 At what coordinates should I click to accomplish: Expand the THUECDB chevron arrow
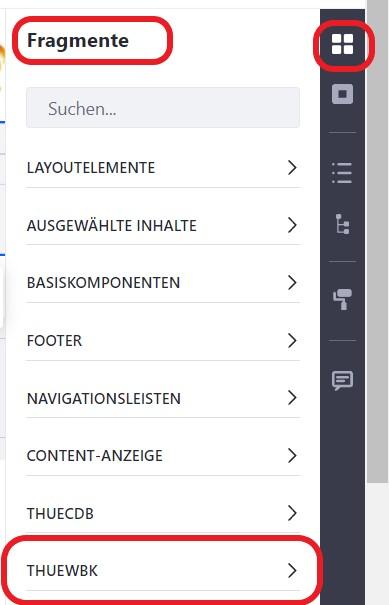click(x=292, y=513)
